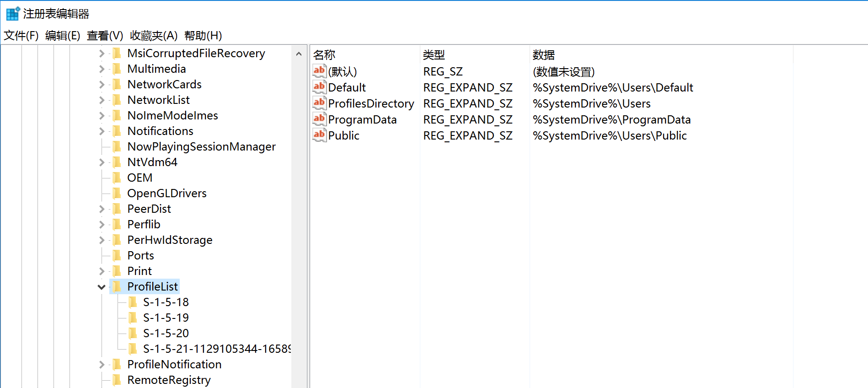Open the 收藏夹(A) favorites menu
Viewport: 868px width, 388px height.
point(154,36)
